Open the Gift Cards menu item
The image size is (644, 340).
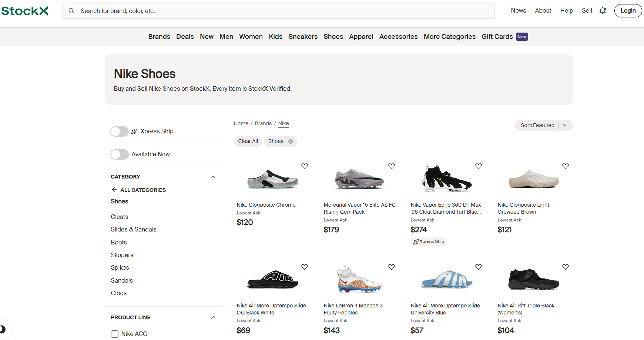coord(497,37)
